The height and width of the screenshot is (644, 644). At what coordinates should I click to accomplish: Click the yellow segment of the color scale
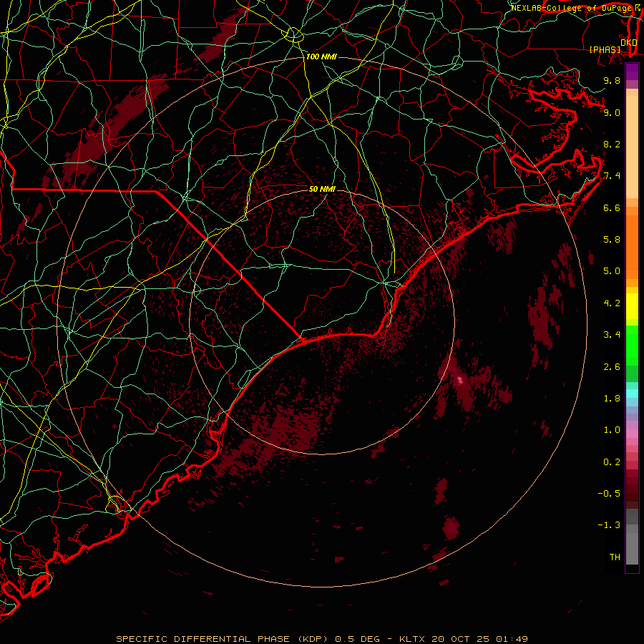[632, 306]
